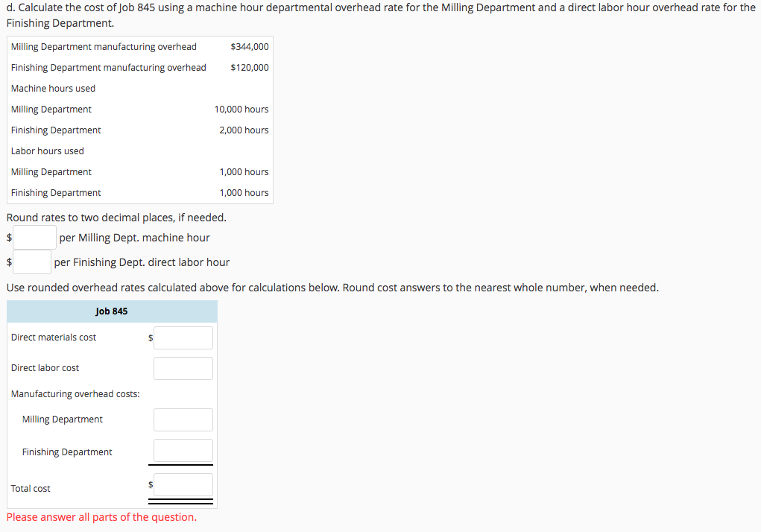The image size is (761, 532).
Task: Click the Direct materials cost input box
Action: (x=183, y=337)
